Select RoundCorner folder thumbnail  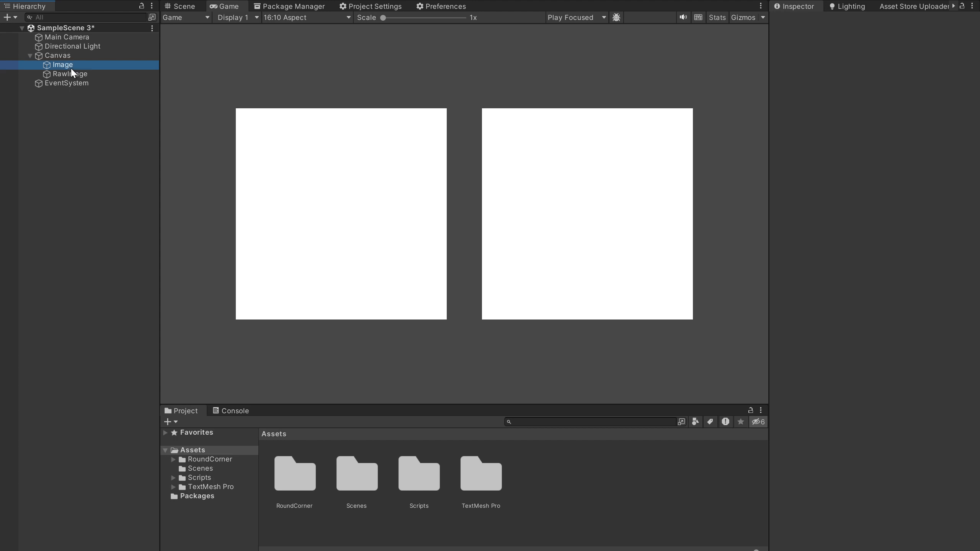point(295,473)
